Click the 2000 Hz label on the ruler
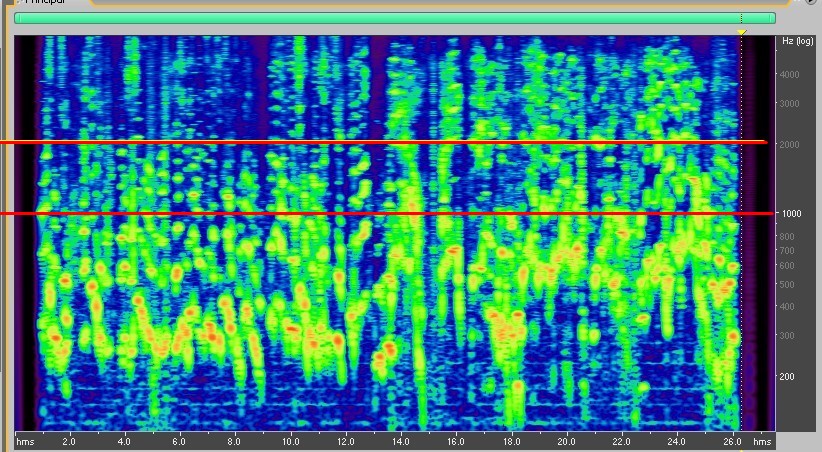This screenshot has height=452, width=822. [x=790, y=145]
